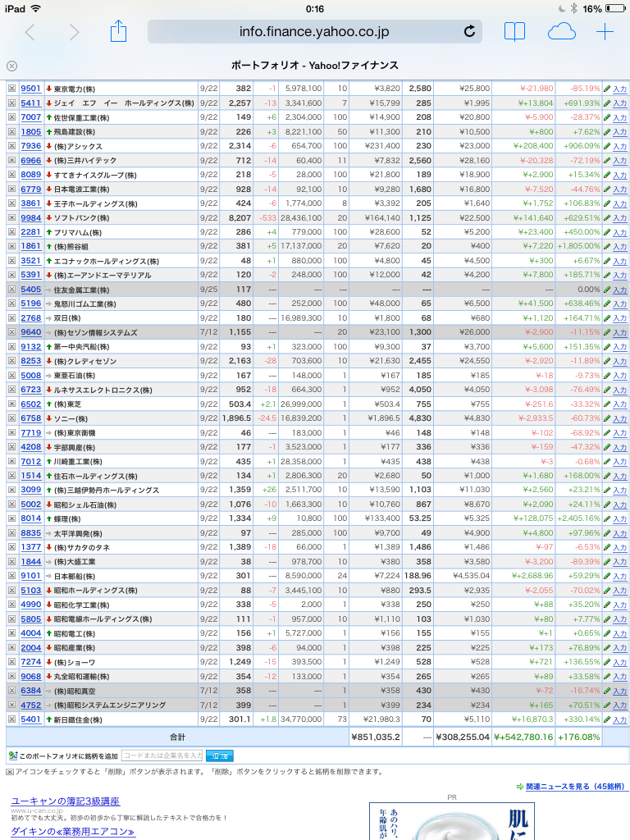Close the Yahoo!ファイナンス tab
The image size is (630, 840).
coord(11,66)
